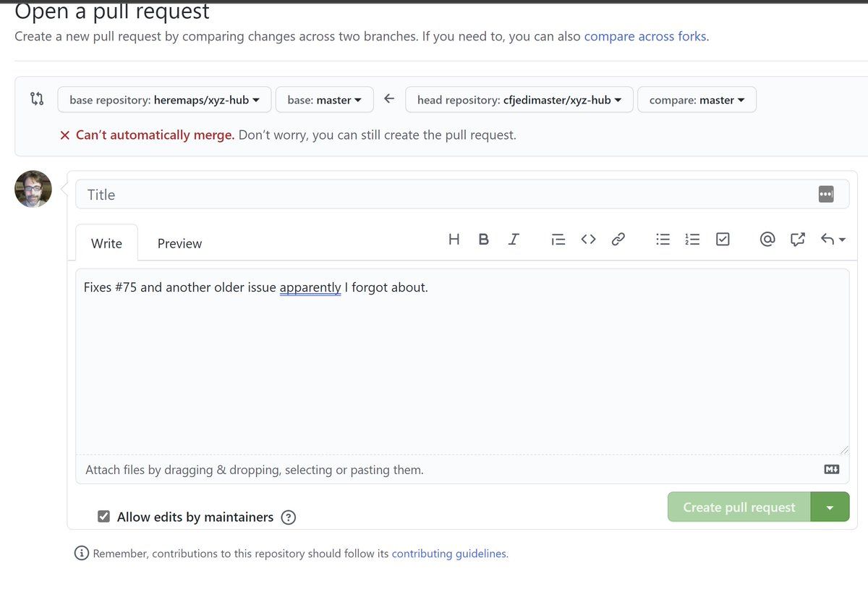Screen dimensions: 868x600
Task: Mention a user with @ icon
Action: point(767,240)
